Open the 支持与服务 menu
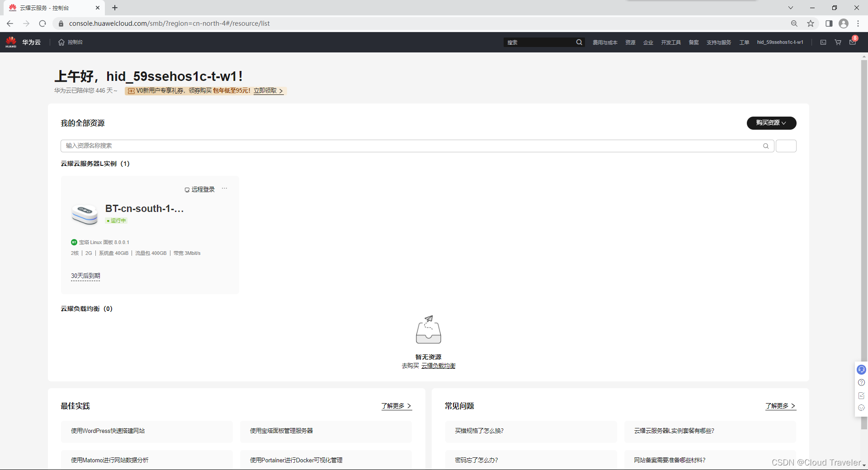Image resolution: width=868 pixels, height=470 pixels. click(x=719, y=42)
